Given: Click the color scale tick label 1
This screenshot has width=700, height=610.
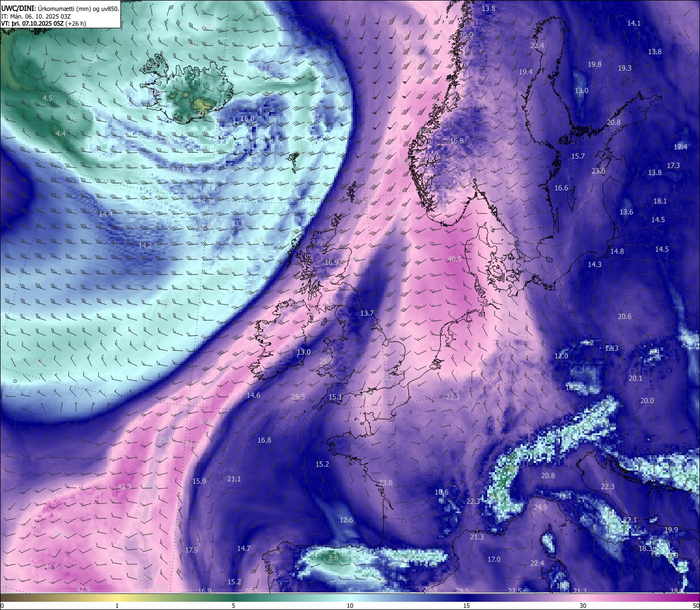Looking at the screenshot, I should point(117,606).
